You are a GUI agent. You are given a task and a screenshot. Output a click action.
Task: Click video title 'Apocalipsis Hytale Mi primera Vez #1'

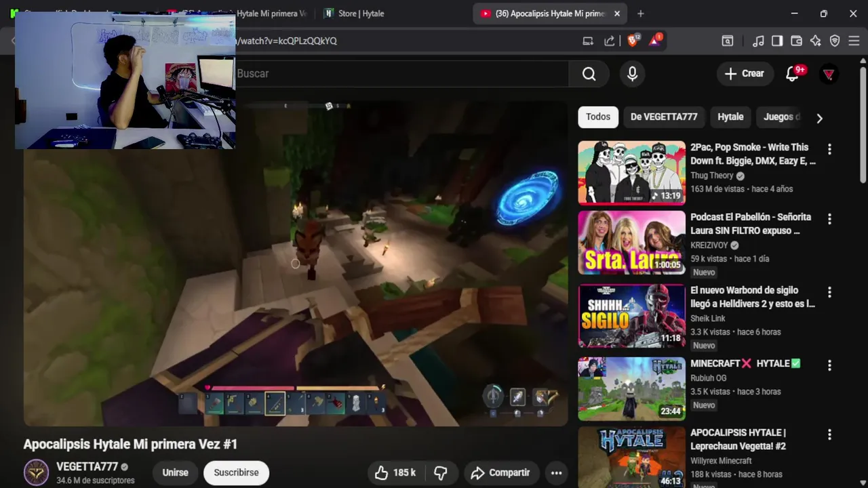[130, 444]
